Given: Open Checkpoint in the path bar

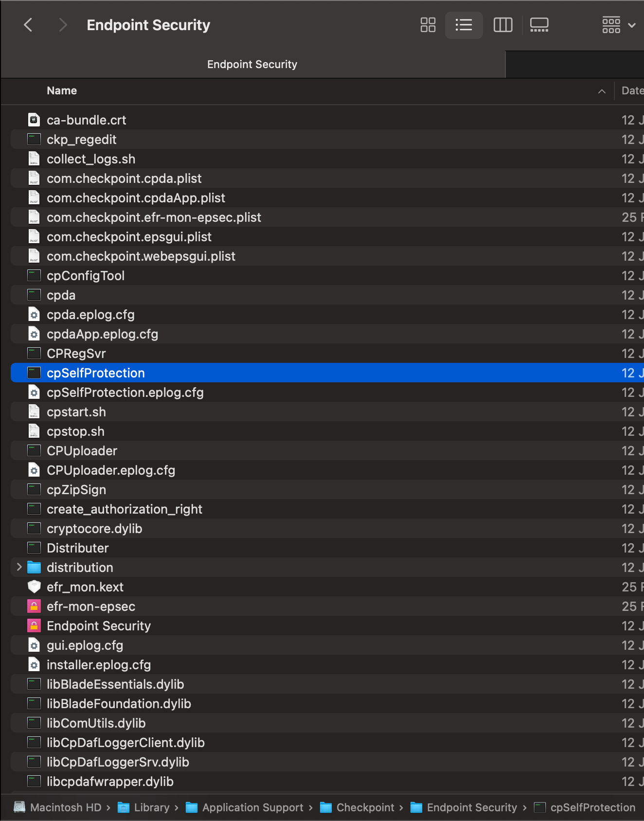Looking at the screenshot, I should pos(357,807).
